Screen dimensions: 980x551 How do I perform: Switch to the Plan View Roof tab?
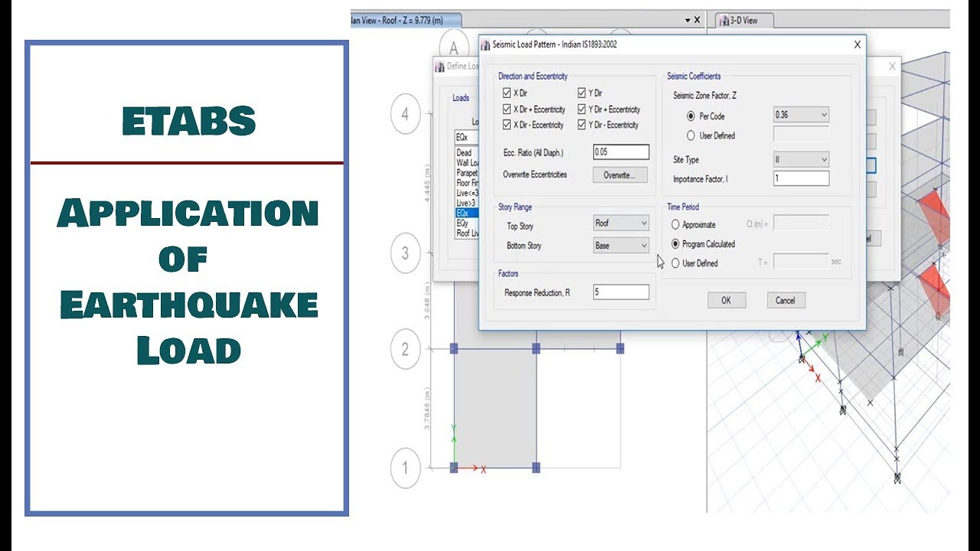tap(406, 21)
